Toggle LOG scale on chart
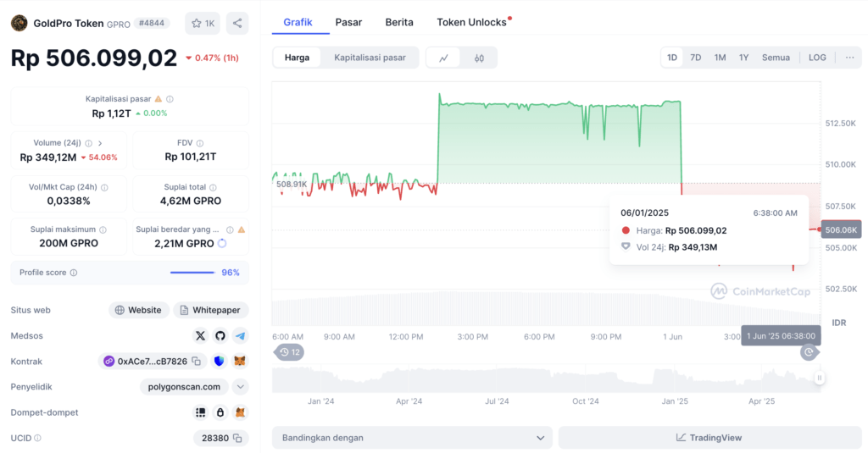The image size is (868, 453). coord(817,58)
